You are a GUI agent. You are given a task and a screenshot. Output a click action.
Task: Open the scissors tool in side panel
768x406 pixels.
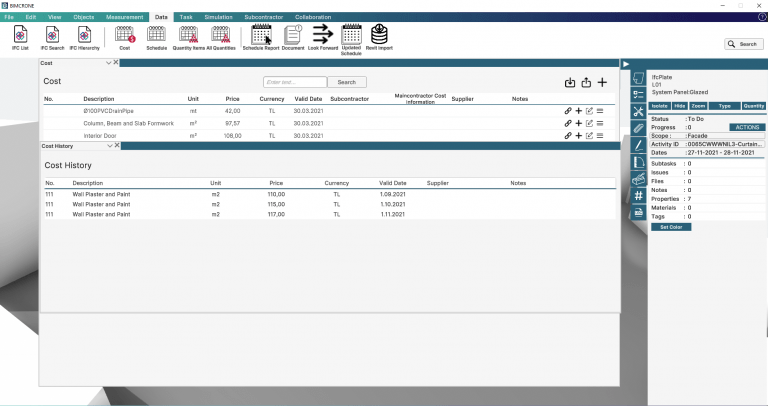tap(638, 111)
